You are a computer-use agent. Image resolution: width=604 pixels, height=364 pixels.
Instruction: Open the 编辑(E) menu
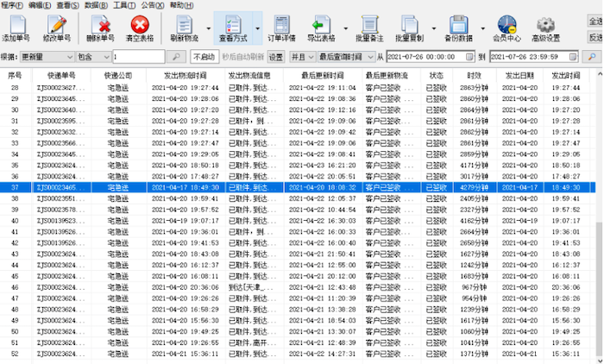click(x=40, y=5)
